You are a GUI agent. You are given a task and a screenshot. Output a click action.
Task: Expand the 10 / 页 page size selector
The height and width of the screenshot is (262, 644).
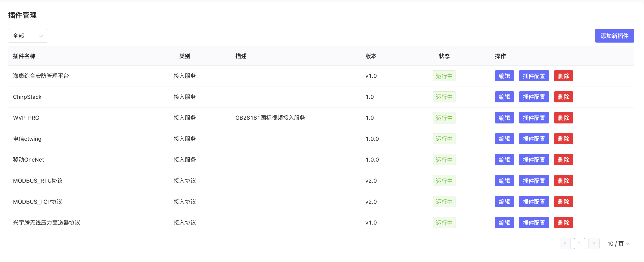[618, 244]
